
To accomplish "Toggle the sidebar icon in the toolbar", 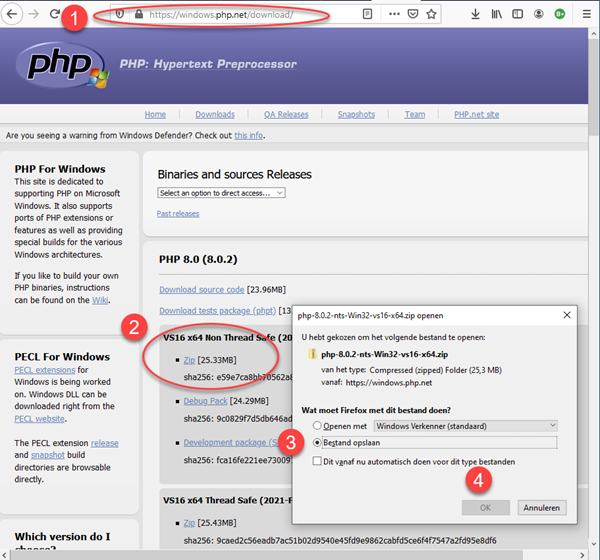I will tap(517, 15).
